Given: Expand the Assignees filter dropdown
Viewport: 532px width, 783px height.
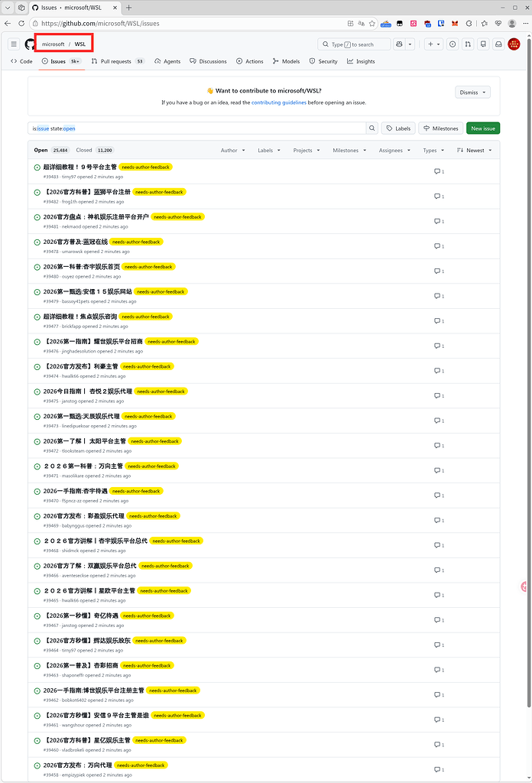Looking at the screenshot, I should point(394,151).
